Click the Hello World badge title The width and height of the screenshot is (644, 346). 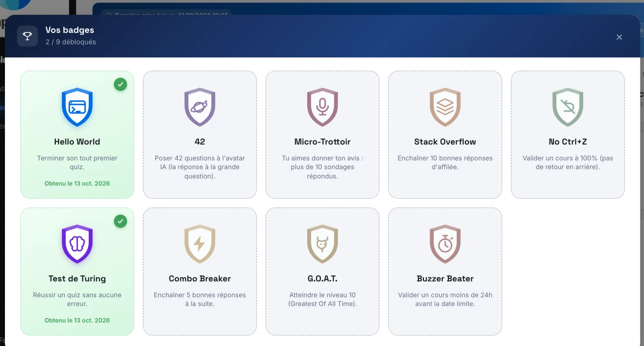click(77, 142)
